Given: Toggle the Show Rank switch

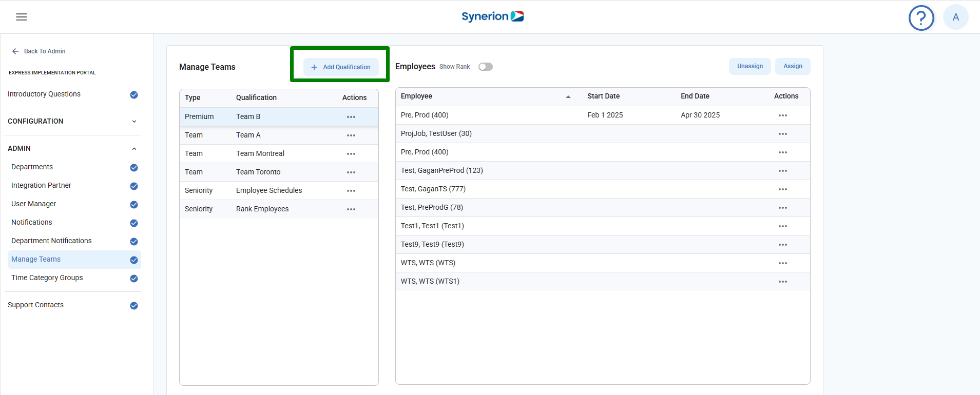Looking at the screenshot, I should pos(485,67).
